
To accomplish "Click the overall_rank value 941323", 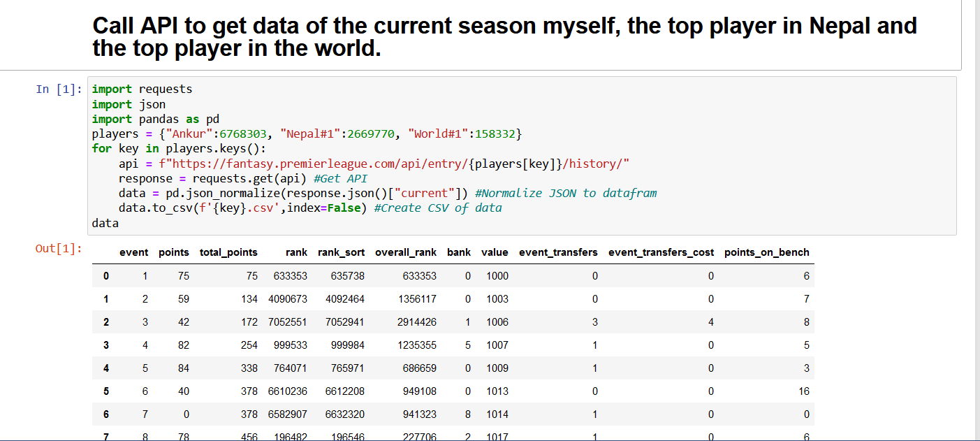I will (420, 414).
